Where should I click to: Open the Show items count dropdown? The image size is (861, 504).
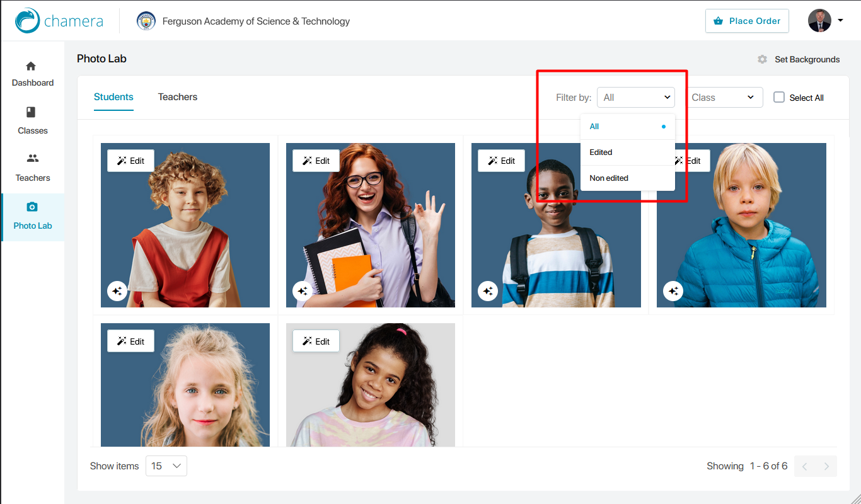[x=166, y=466]
